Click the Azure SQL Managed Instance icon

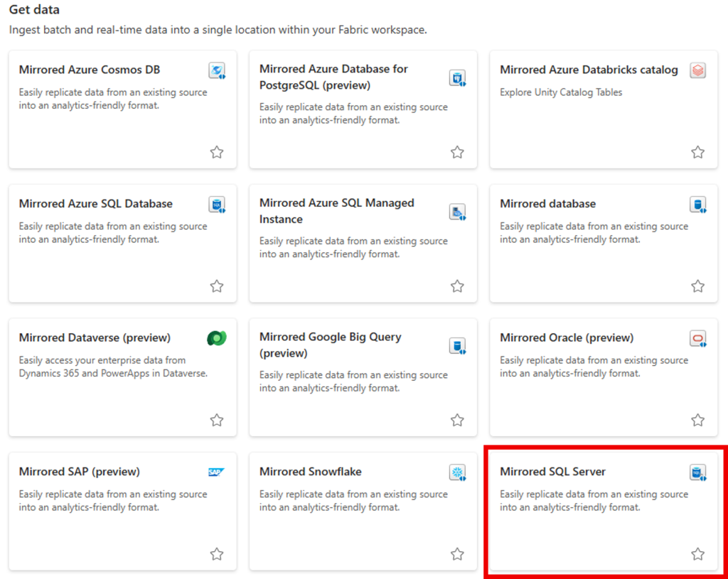(x=457, y=212)
